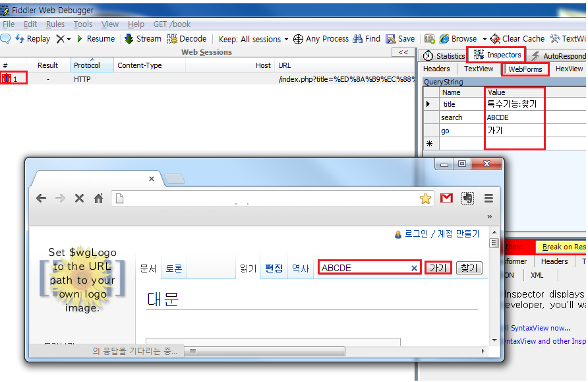Select the WebForms inspector tab
The image size is (588, 382).
point(525,69)
